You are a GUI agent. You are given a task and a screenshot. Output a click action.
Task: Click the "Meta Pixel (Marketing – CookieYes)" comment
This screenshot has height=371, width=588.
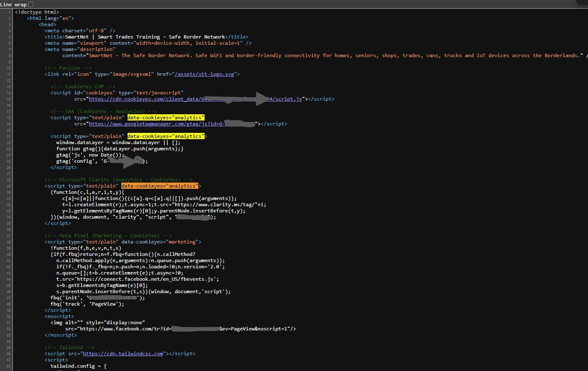(x=107, y=236)
